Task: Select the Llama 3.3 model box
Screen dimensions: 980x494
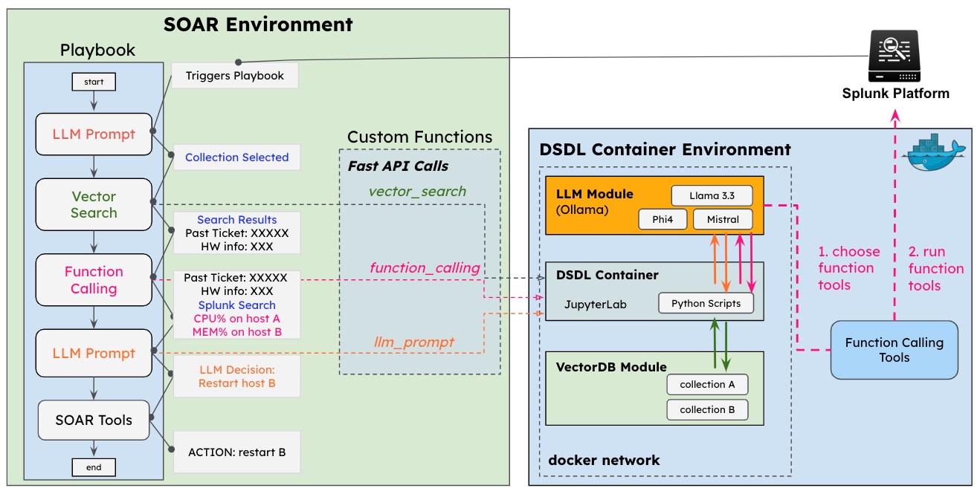Action: 711,195
